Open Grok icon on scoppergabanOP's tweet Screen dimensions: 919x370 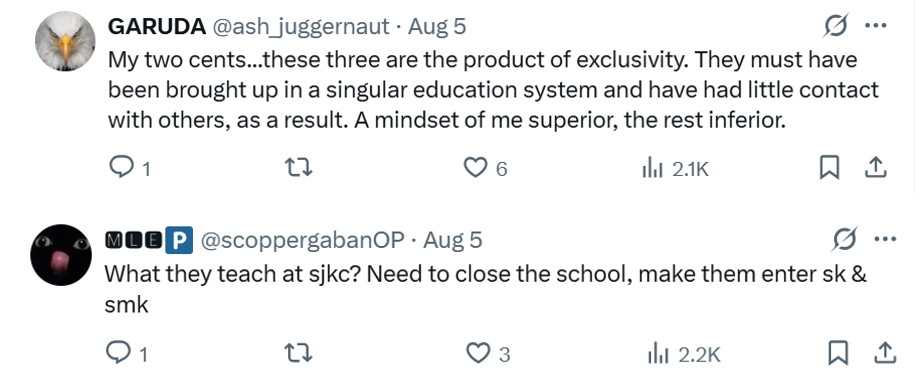(x=846, y=240)
